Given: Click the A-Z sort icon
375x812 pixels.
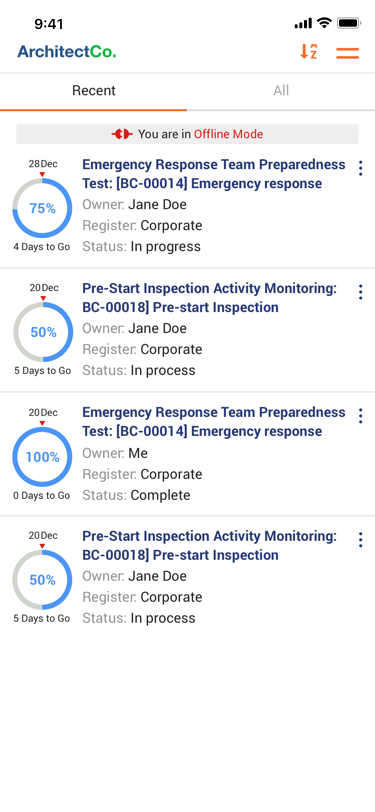Looking at the screenshot, I should [309, 51].
